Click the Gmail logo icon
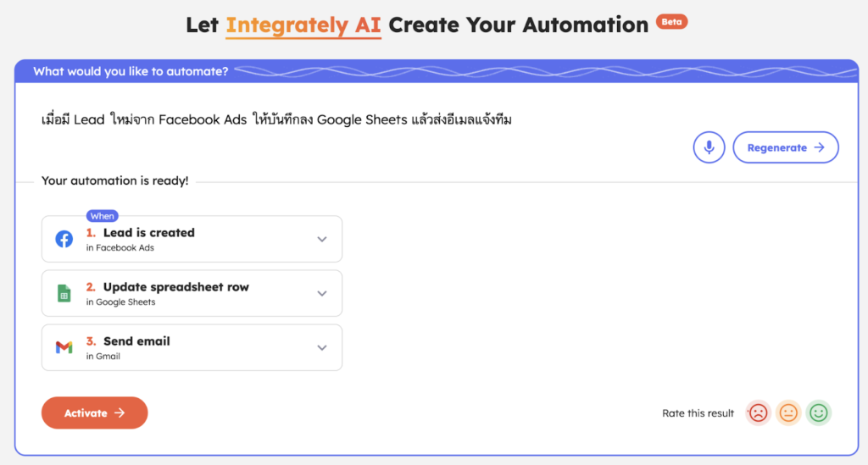 pos(64,347)
